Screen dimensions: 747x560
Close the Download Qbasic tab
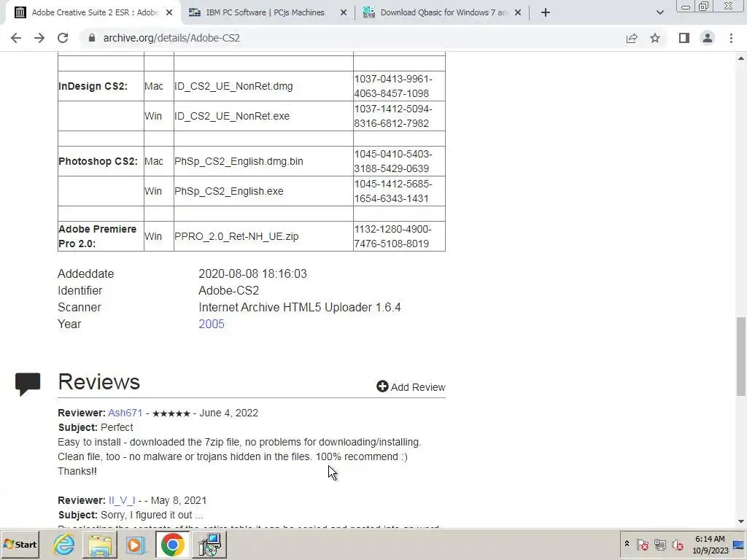518,12
